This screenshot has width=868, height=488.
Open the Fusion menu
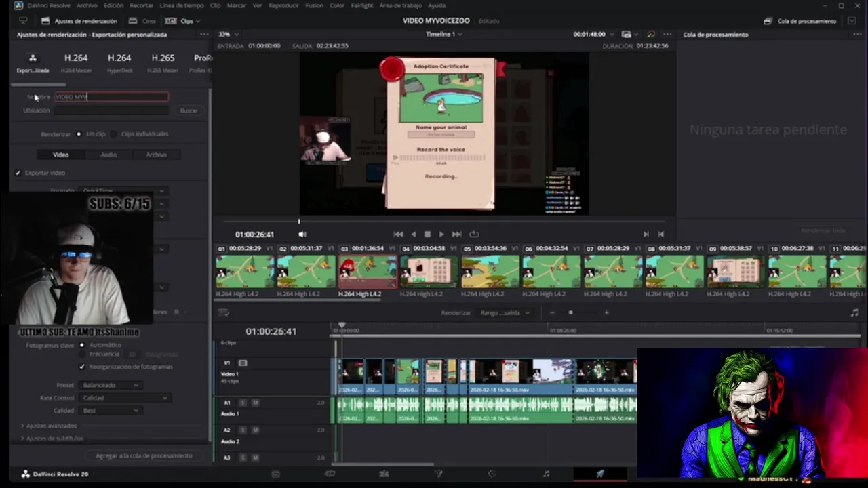pyautogui.click(x=314, y=5)
